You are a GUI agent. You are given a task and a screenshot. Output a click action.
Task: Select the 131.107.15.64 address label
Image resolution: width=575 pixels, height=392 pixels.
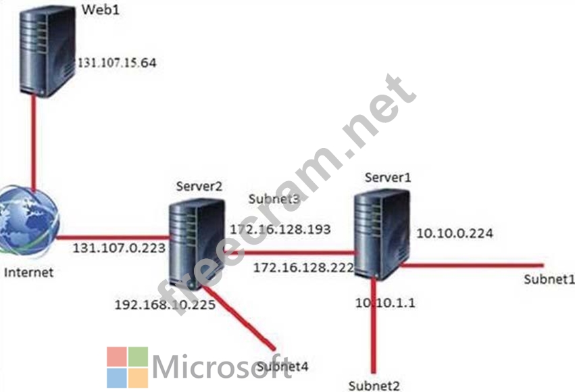point(117,63)
